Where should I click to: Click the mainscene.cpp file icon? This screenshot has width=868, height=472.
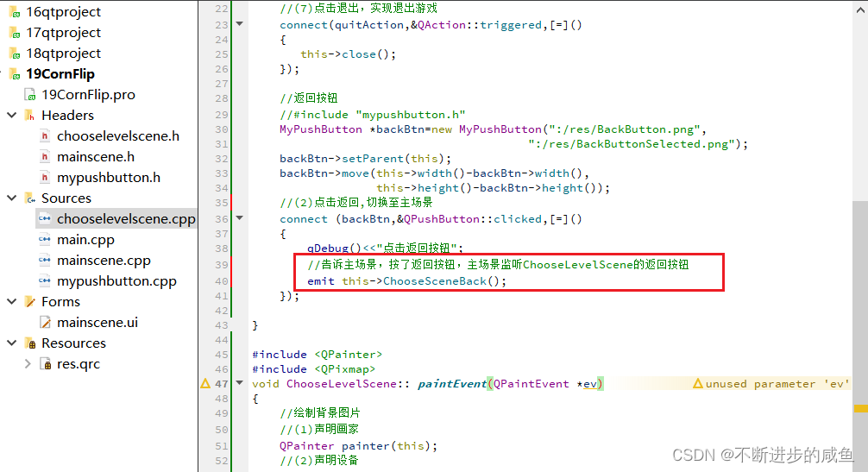[45, 260]
